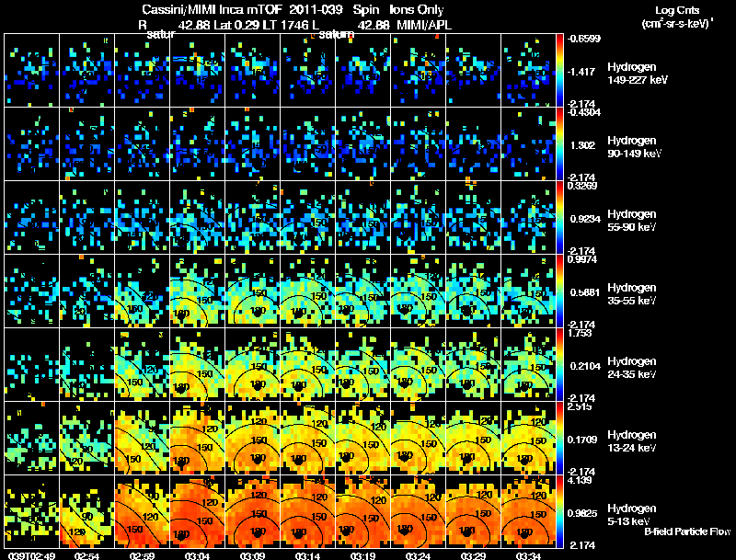Click the '0.9234' colorbar value

(x=585, y=219)
